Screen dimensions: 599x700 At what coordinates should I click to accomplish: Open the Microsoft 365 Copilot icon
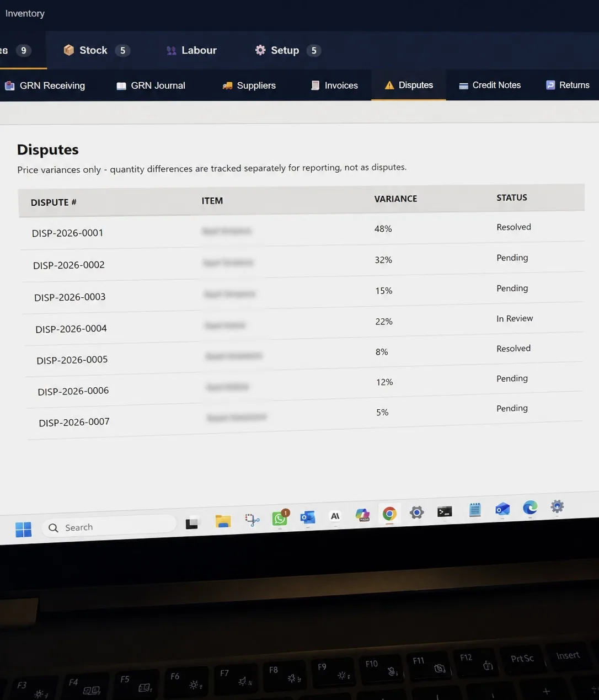[x=362, y=515]
